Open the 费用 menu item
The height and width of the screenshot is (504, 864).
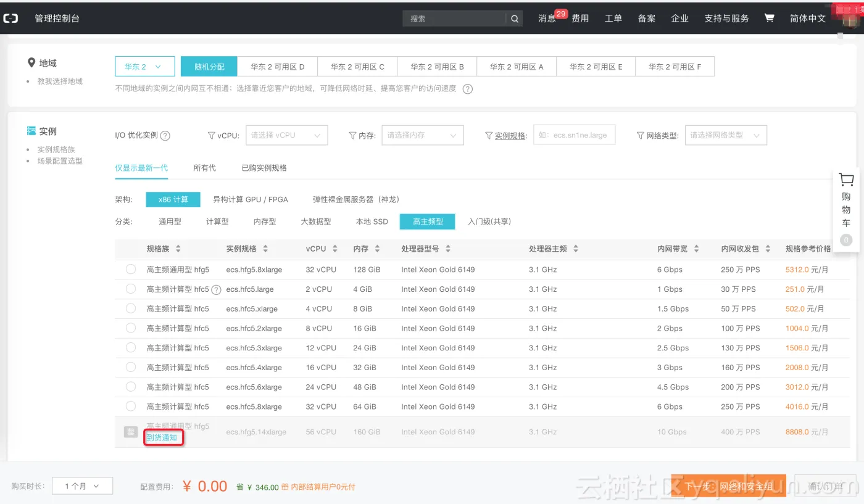click(580, 19)
